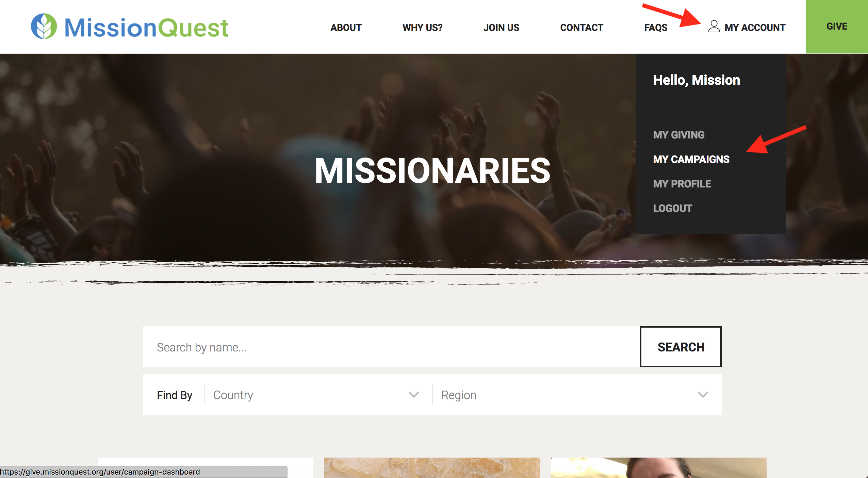Click the green Give button

coord(837,27)
